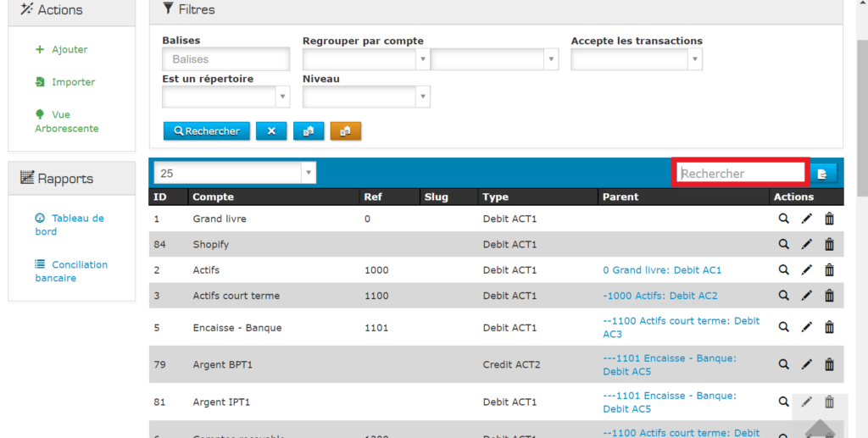Open the 25 rows-per-page dropdown
Screen dimensions: 868x438
[235, 173]
